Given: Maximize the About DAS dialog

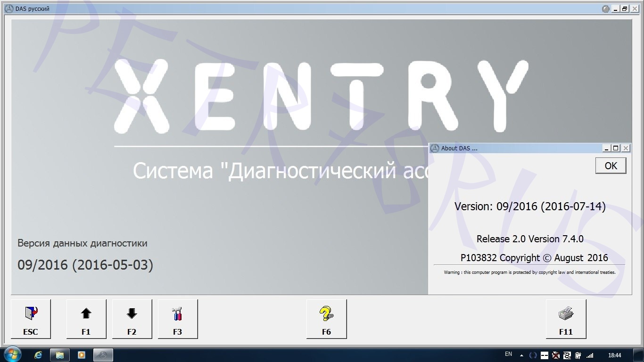Looking at the screenshot, I should [616, 148].
